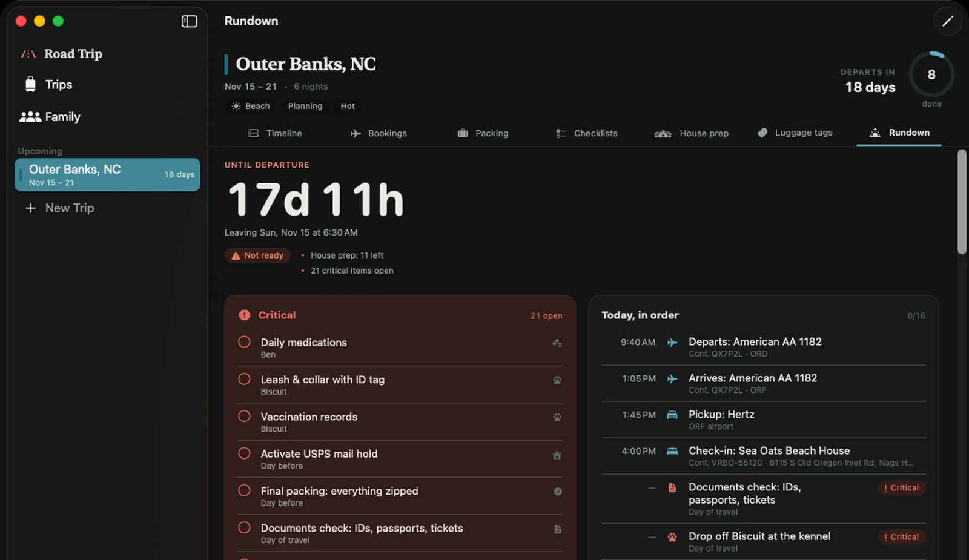Go to the Packing tab

[x=483, y=133]
